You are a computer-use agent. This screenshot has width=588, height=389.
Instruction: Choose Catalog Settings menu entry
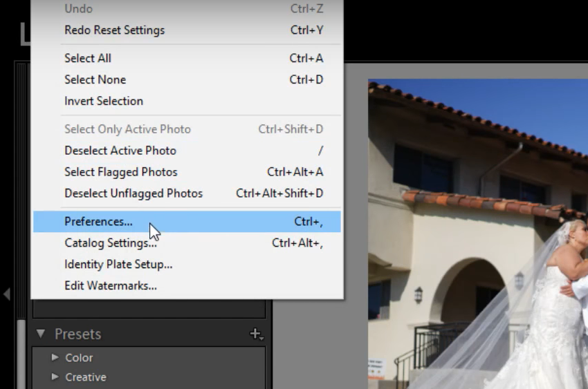[187, 243]
